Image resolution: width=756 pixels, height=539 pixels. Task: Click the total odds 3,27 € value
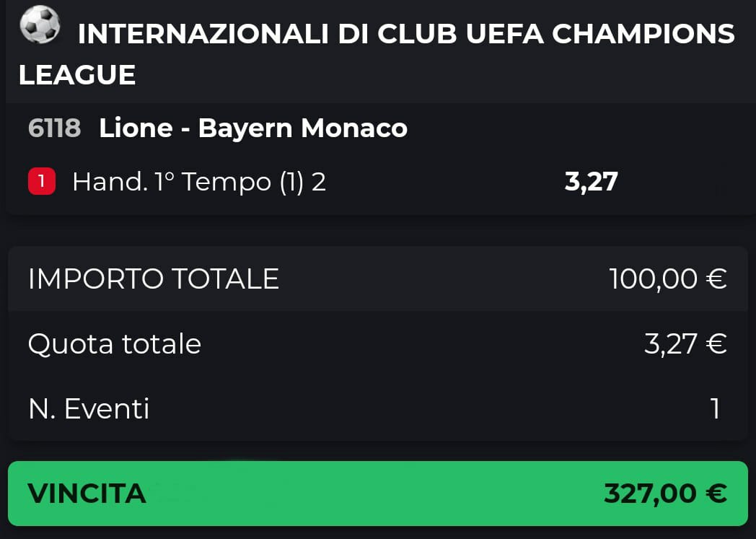[685, 343]
